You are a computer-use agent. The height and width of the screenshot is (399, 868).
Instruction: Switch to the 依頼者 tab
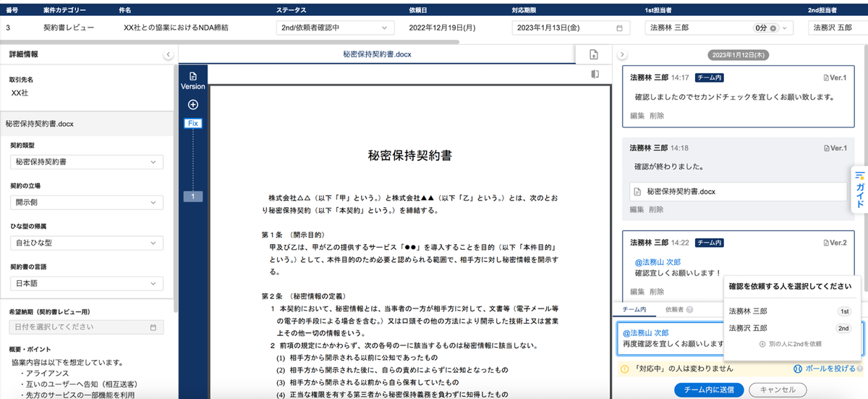(673, 310)
